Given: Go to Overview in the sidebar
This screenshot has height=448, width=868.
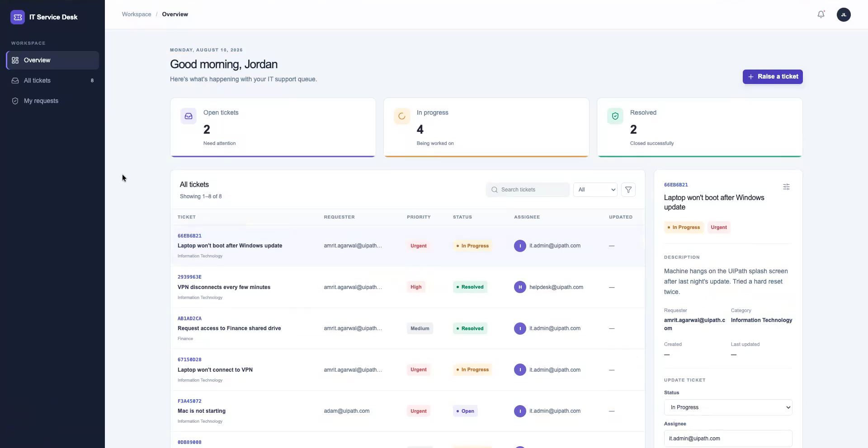Looking at the screenshot, I should click(52, 60).
